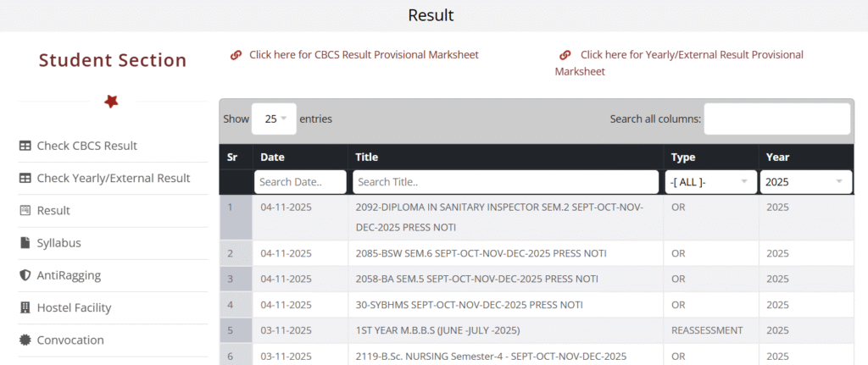868x365 pixels.
Task: Click the table icon beside Check Yearly/External Result
Action: (x=25, y=179)
